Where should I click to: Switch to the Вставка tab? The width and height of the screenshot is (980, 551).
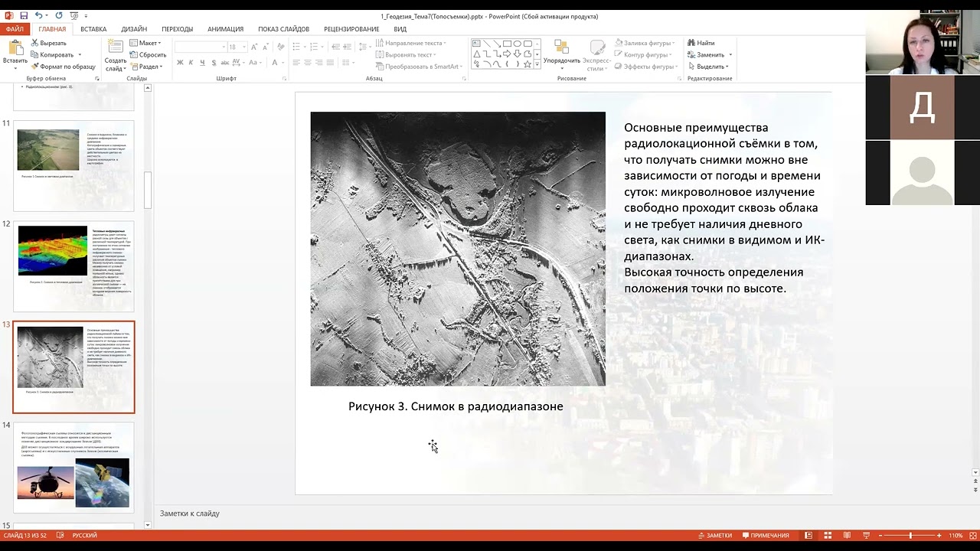pos(93,29)
